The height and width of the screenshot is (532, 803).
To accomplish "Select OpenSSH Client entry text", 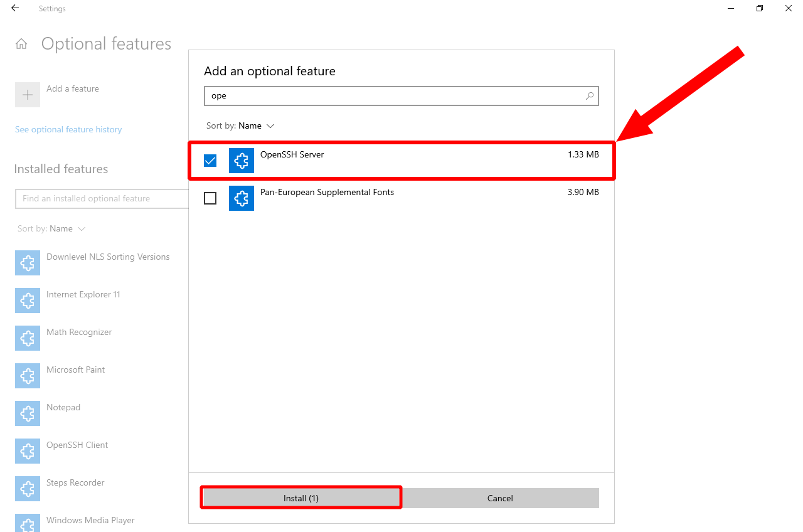I will tap(77, 445).
